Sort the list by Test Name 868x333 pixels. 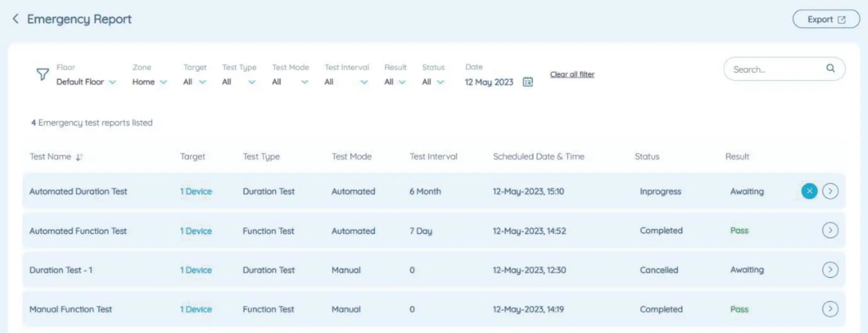click(x=79, y=157)
